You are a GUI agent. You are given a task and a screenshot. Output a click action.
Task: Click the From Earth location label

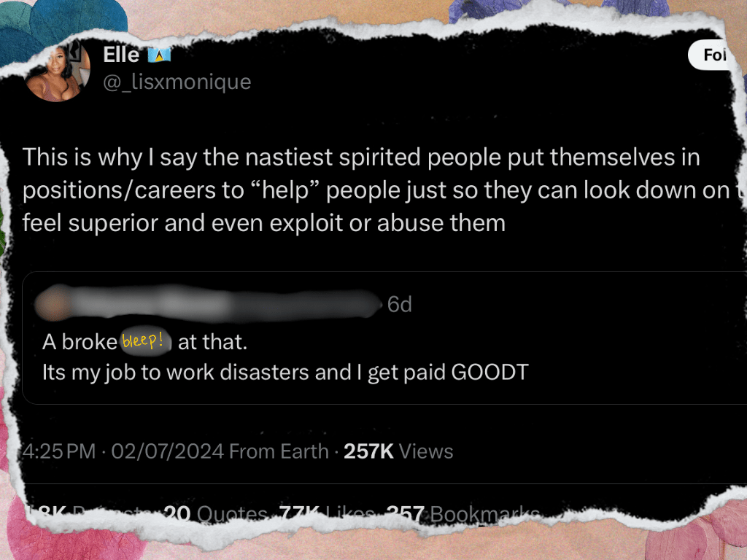point(279,451)
